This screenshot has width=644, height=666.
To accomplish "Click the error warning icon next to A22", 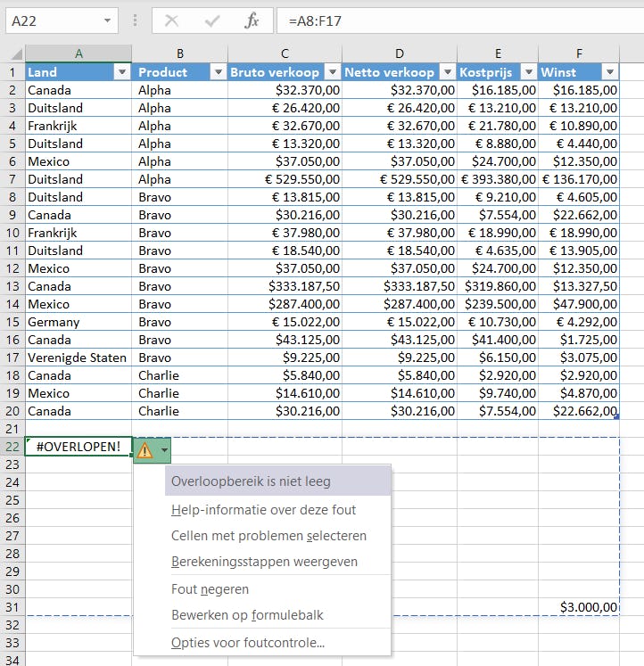I will coord(144,450).
